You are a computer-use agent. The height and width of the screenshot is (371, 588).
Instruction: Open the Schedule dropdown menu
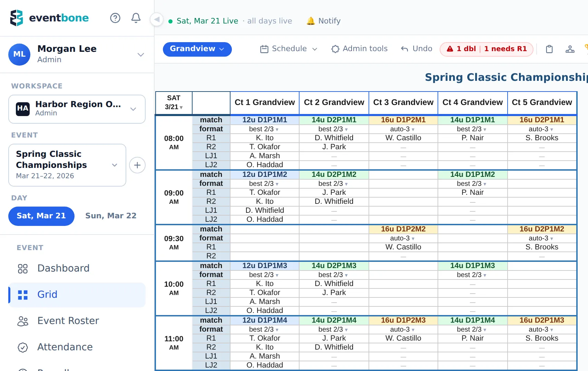point(289,49)
